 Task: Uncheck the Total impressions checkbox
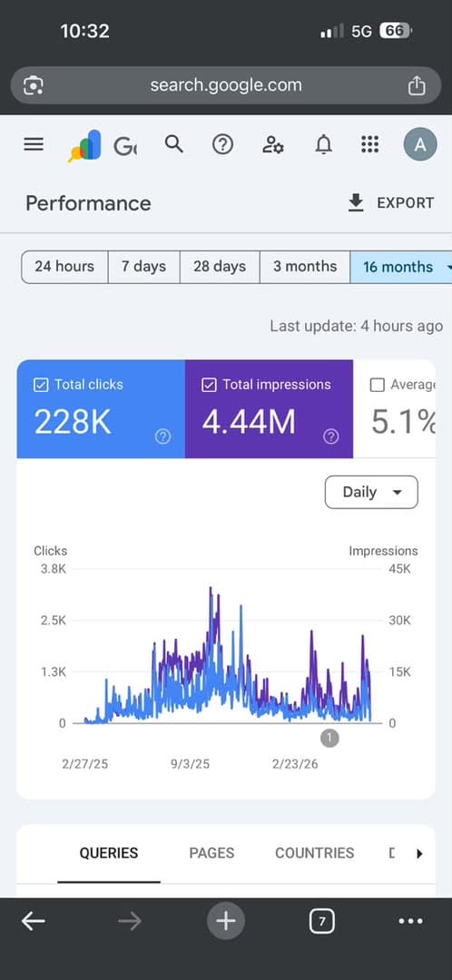(x=209, y=385)
